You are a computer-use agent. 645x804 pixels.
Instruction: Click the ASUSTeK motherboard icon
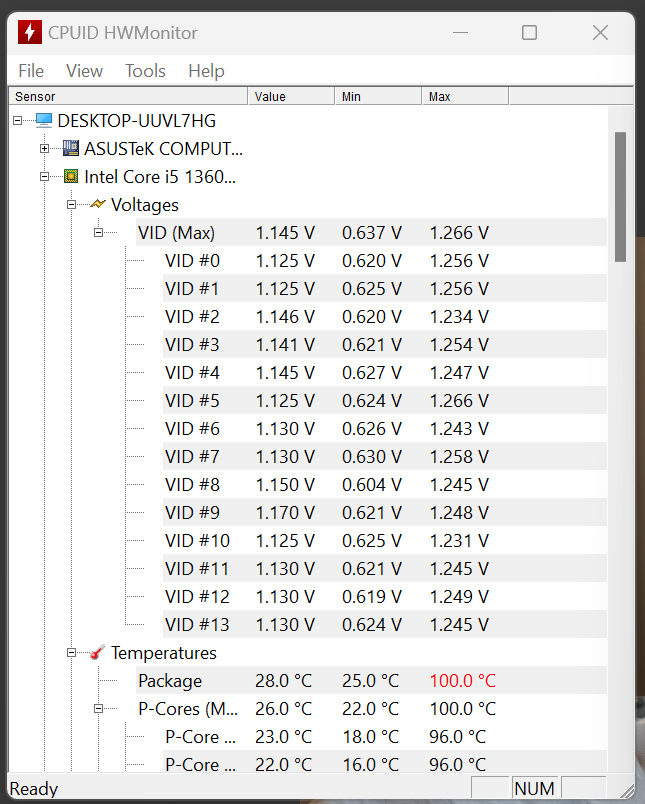[71, 149]
